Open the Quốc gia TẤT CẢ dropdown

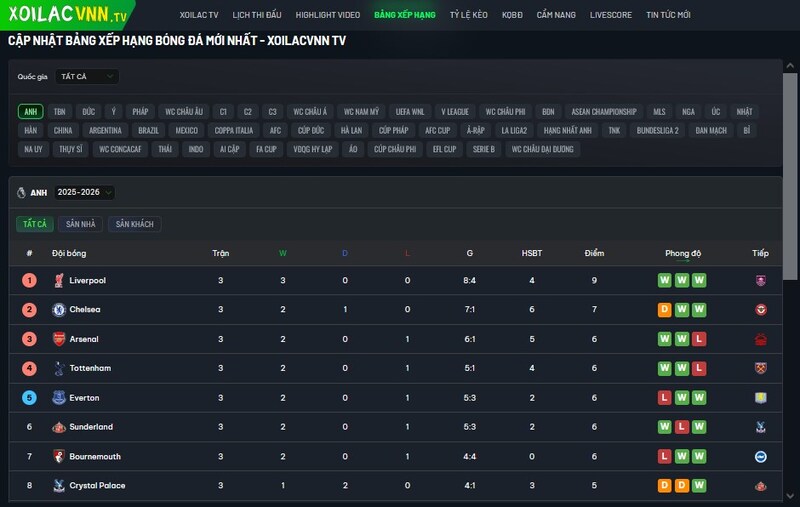87,77
